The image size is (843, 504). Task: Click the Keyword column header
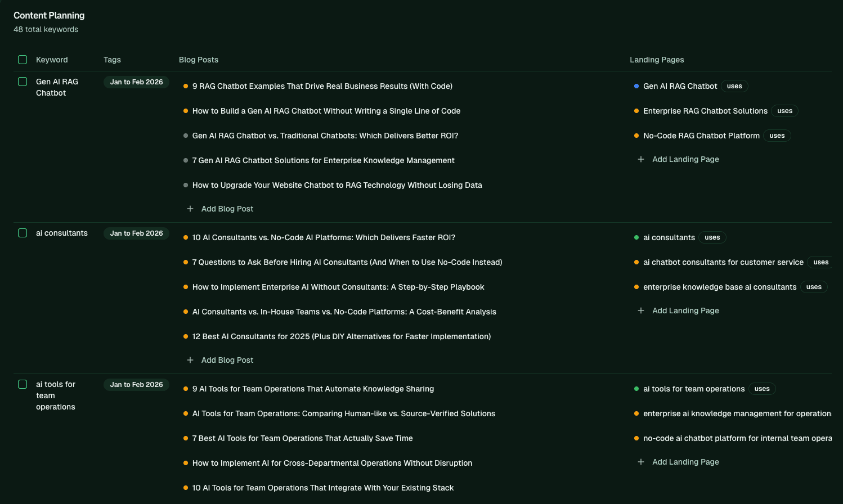(52, 60)
